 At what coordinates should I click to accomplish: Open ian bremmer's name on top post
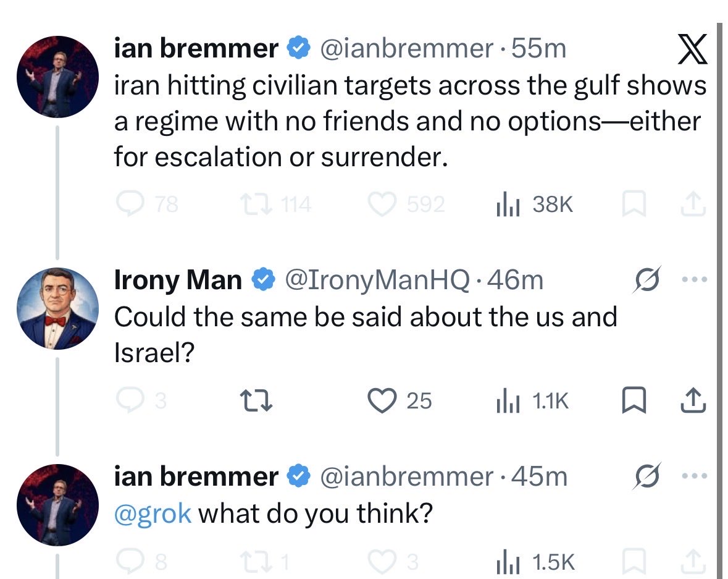[196, 49]
